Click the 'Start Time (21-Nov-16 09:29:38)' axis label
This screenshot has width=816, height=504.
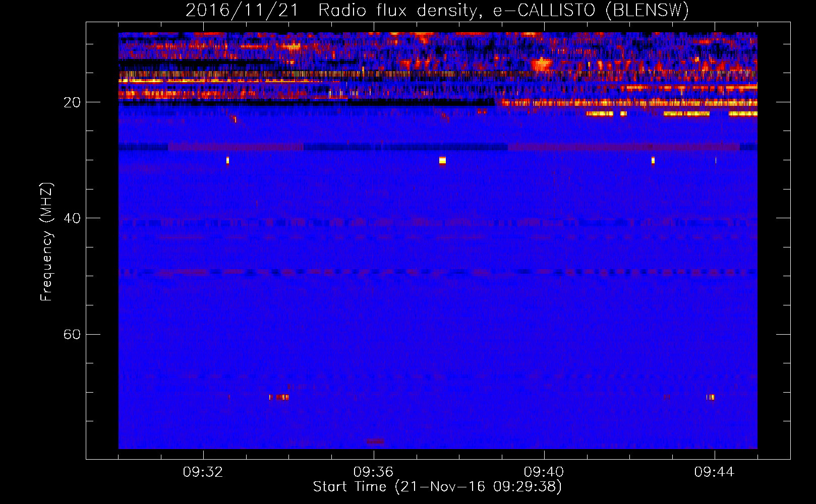[x=437, y=487]
